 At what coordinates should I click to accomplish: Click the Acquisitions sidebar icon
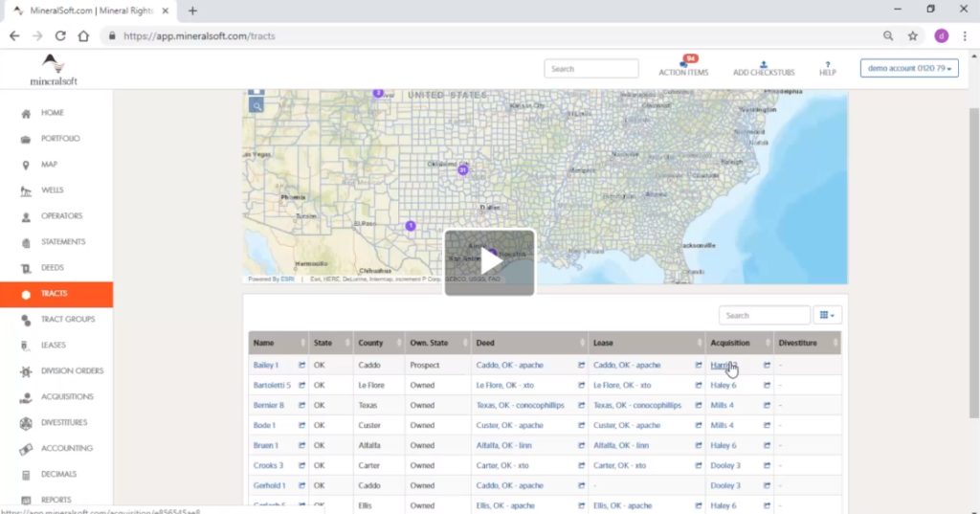tap(26, 397)
